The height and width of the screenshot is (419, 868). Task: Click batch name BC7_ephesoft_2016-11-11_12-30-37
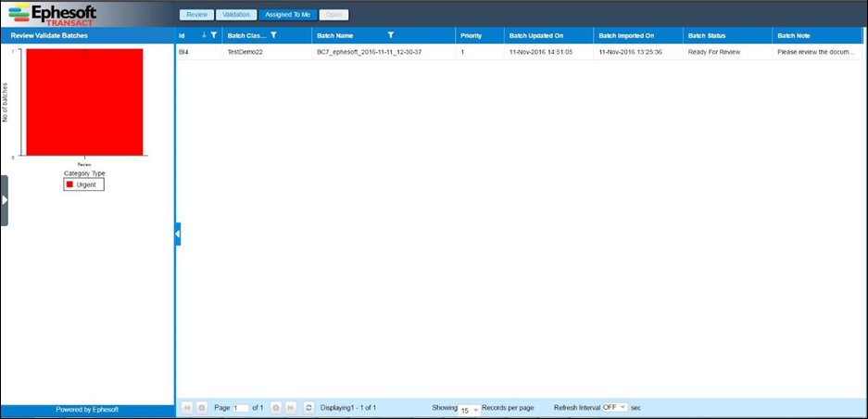point(370,52)
